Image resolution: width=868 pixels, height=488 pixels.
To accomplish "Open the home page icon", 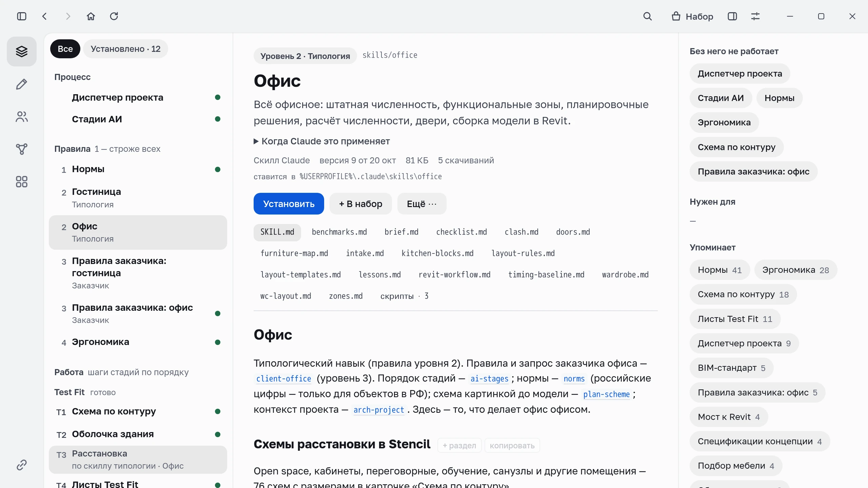I will pos(91,16).
